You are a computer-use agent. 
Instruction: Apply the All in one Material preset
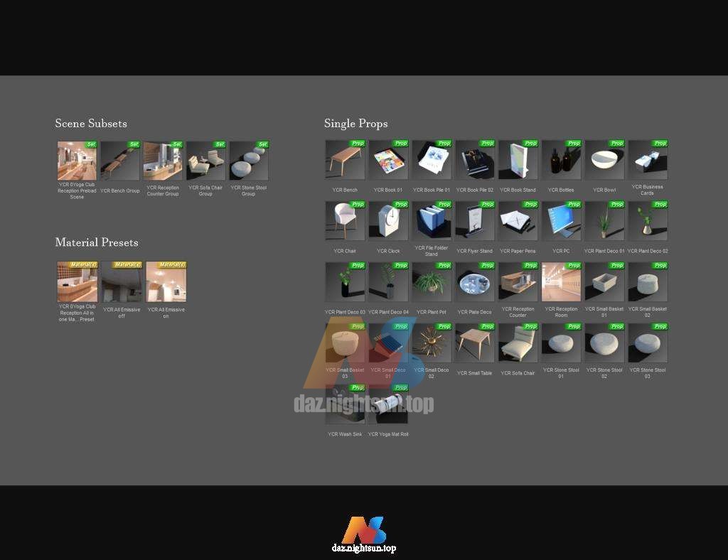(77, 281)
